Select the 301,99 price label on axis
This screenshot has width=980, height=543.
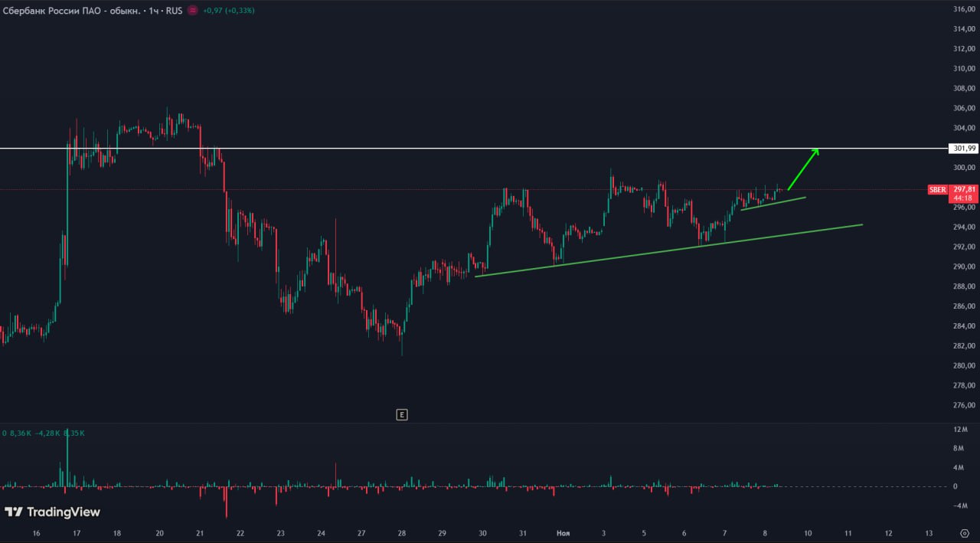pyautogui.click(x=962, y=148)
